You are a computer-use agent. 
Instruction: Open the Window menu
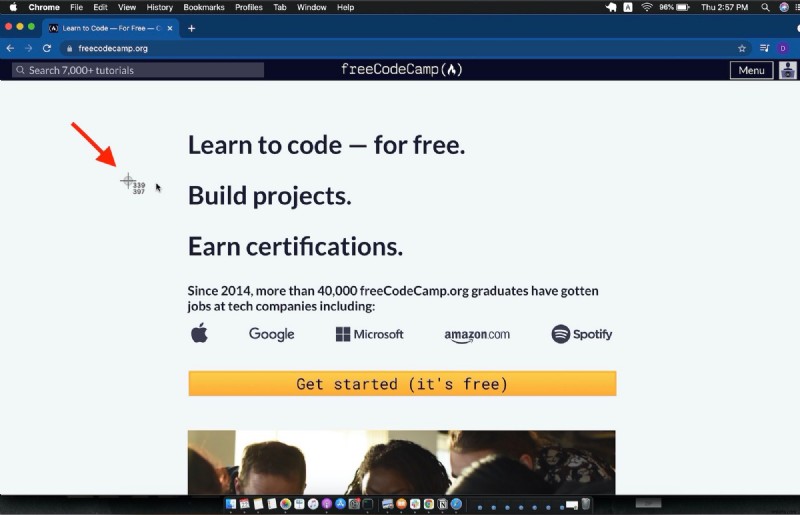(x=311, y=7)
